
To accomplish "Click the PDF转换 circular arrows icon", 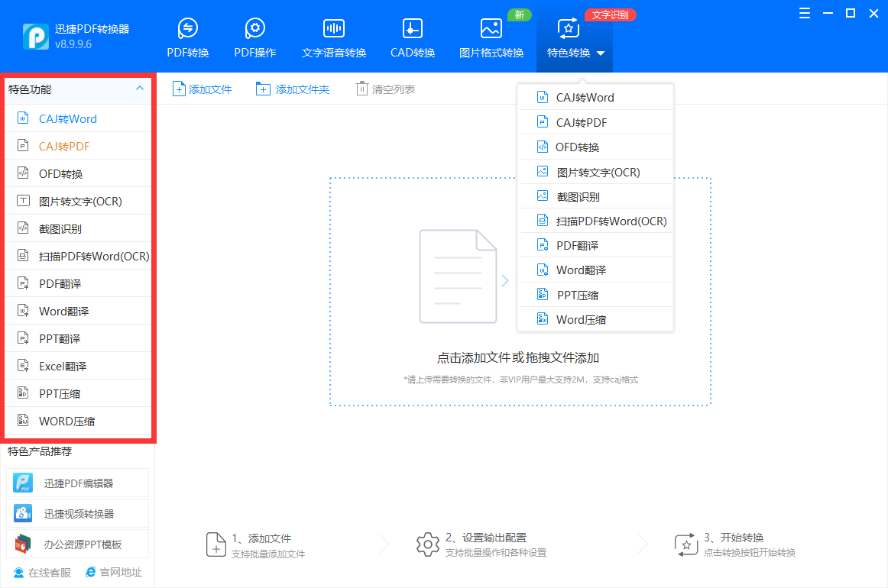I will point(187,27).
